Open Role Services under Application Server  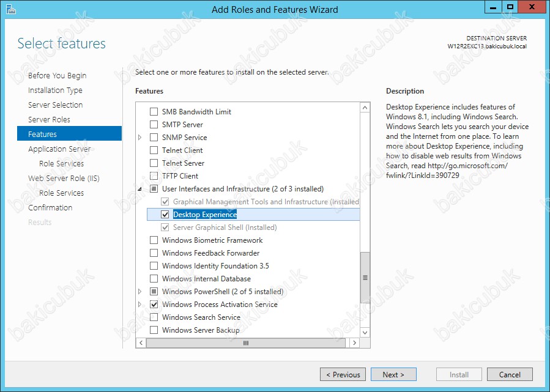pos(61,164)
